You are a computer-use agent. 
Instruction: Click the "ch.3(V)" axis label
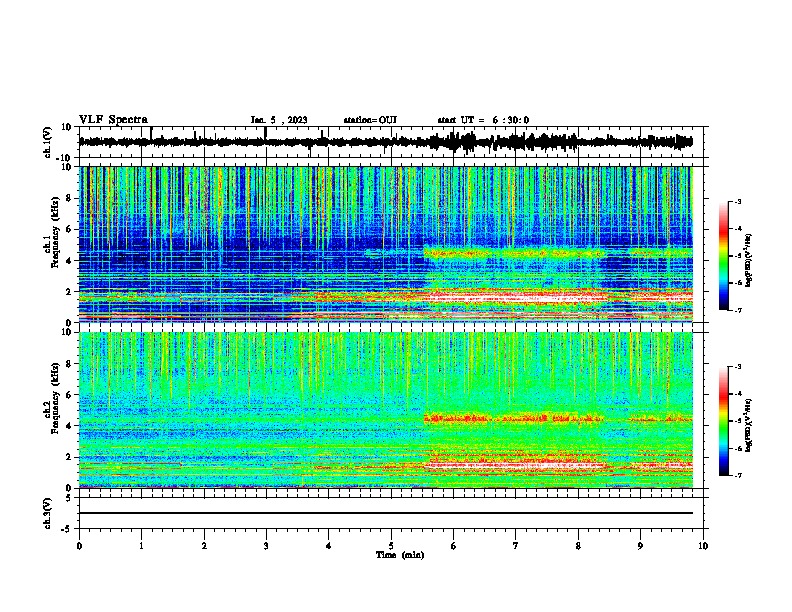48,513
